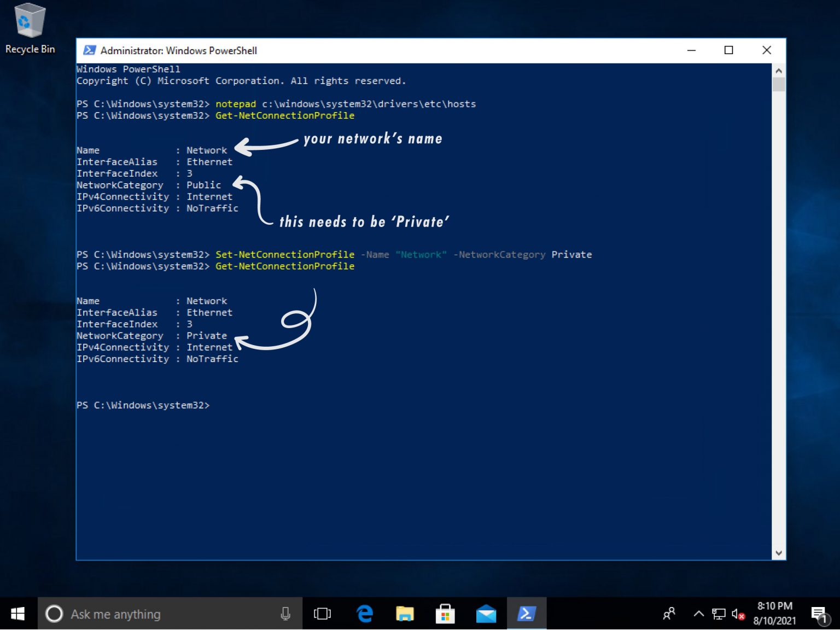The width and height of the screenshot is (840, 630).
Task: Open File Explorer from the taskbar
Action: (404, 614)
